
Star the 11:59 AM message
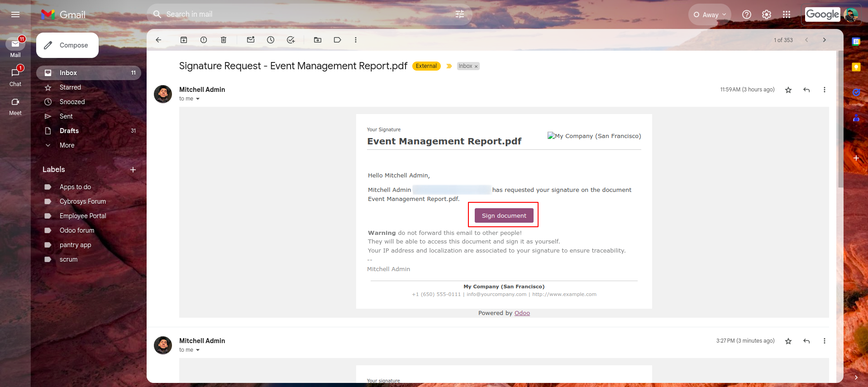(788, 90)
